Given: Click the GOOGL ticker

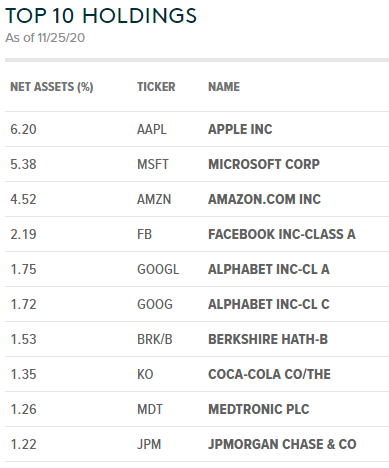Looking at the screenshot, I should click(x=158, y=269).
